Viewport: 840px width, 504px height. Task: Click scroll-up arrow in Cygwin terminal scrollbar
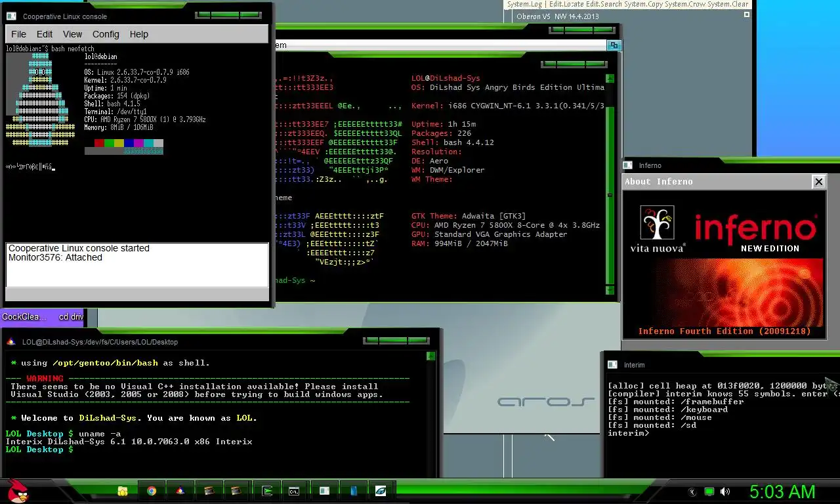tap(610, 78)
